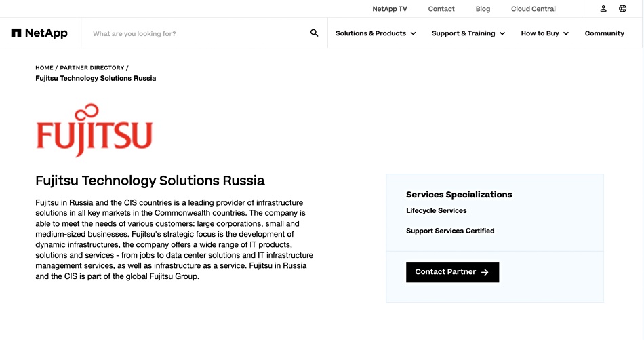The image size is (644, 340).
Task: Open the user account icon
Action: coord(603,9)
